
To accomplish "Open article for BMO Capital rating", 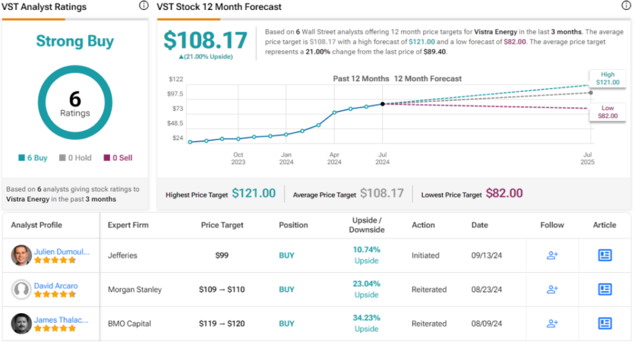I will tap(604, 324).
